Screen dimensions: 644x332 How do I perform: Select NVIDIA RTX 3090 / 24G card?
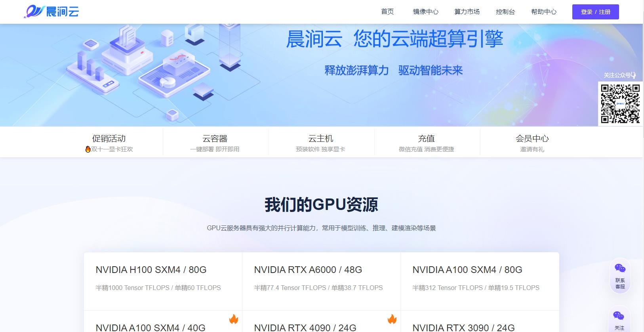[480, 321]
